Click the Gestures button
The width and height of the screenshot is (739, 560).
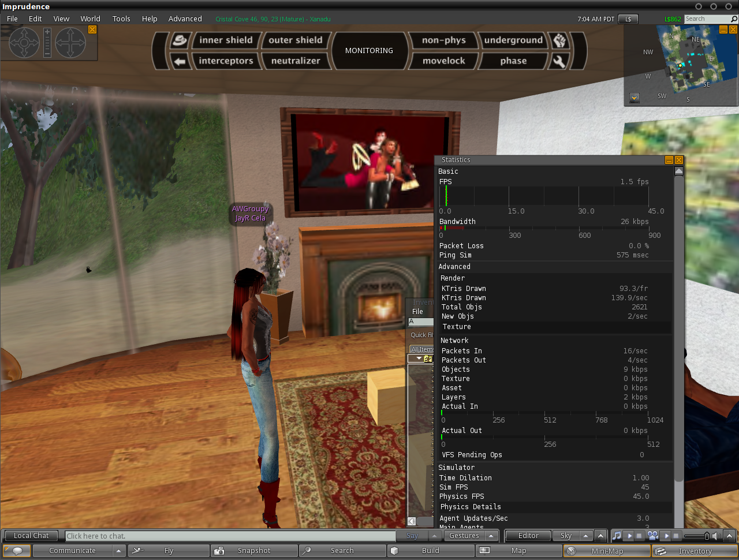[464, 536]
